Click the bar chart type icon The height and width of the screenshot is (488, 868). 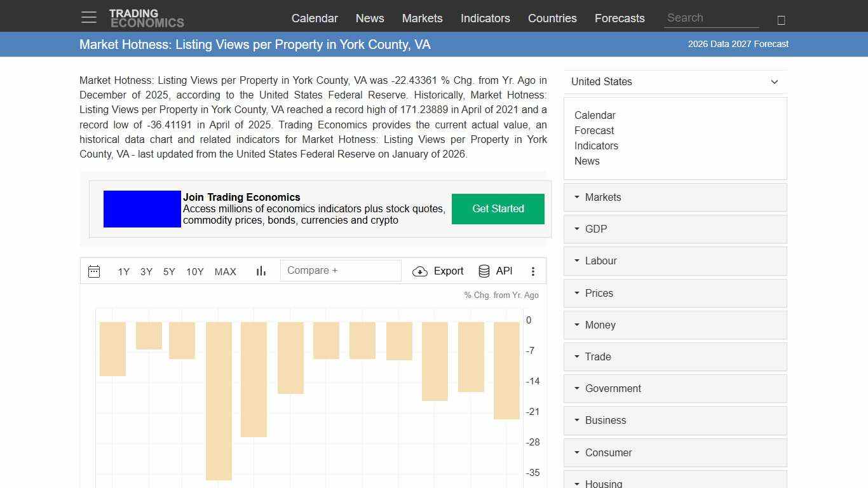pos(261,271)
